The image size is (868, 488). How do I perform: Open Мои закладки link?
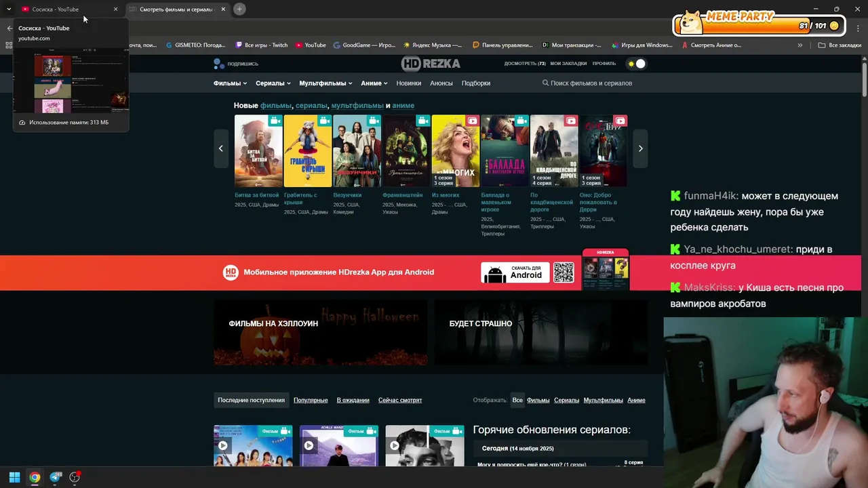tap(568, 64)
